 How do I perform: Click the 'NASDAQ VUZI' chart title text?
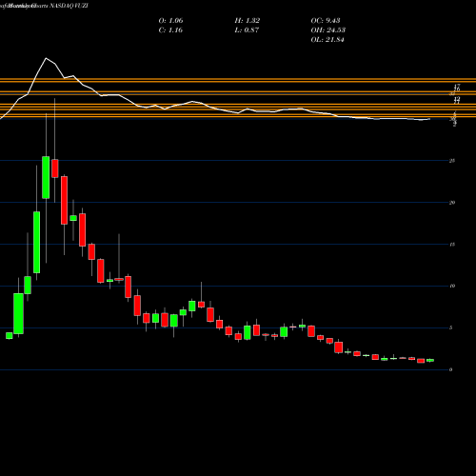(x=69, y=6)
